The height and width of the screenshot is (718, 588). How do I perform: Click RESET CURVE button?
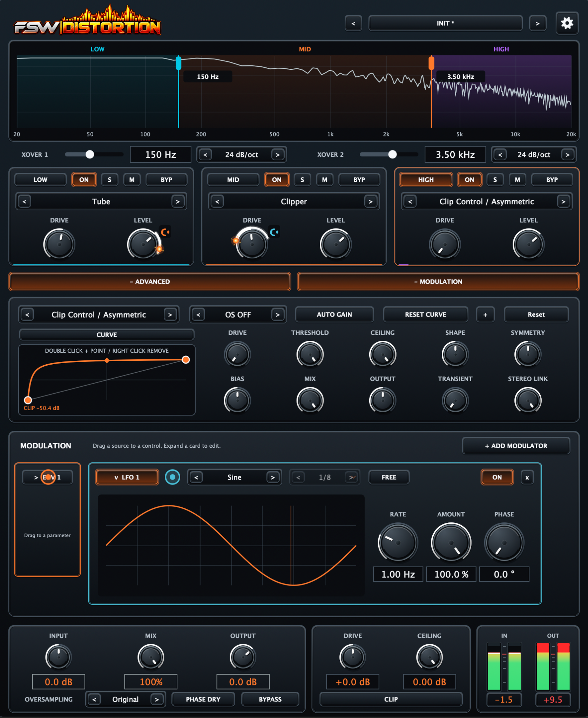425,314
